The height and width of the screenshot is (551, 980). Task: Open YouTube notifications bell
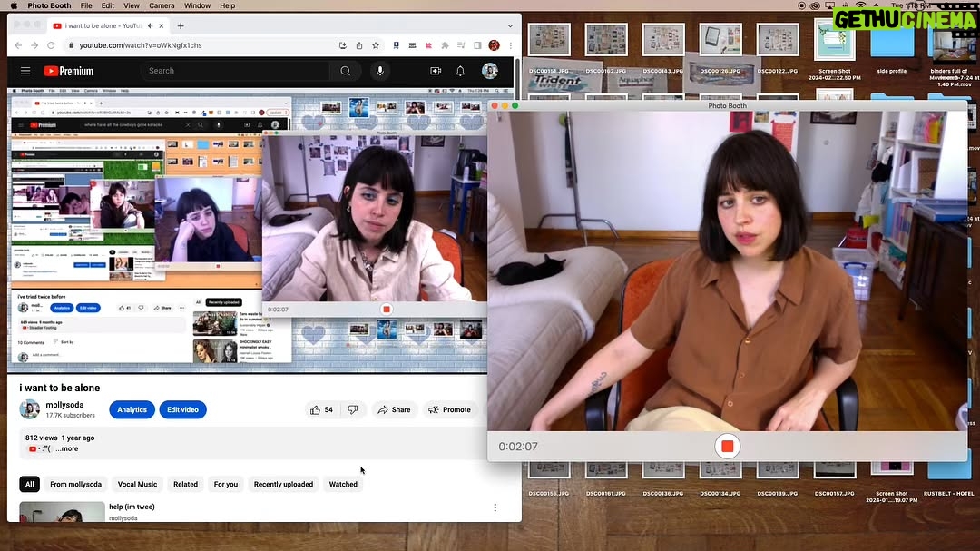pos(460,72)
